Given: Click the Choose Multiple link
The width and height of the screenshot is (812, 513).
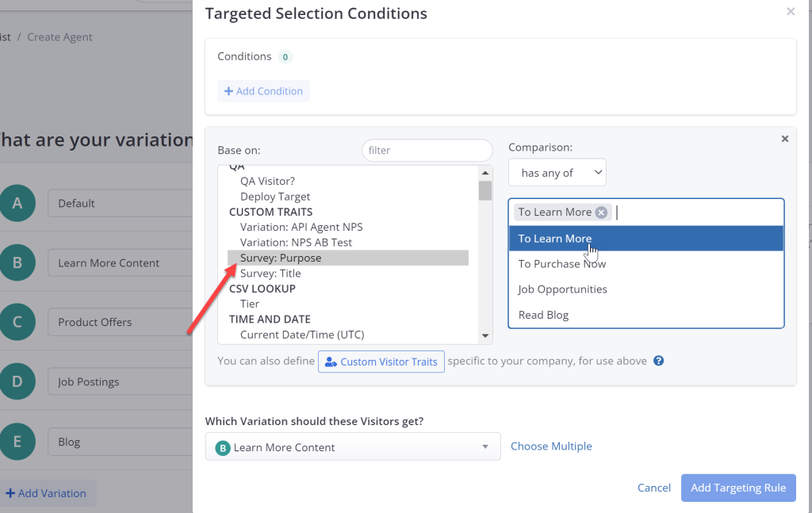Looking at the screenshot, I should (x=551, y=446).
